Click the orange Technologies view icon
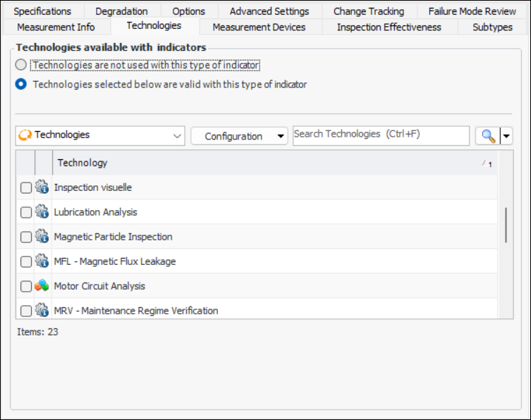The width and height of the screenshot is (531, 420). click(25, 135)
